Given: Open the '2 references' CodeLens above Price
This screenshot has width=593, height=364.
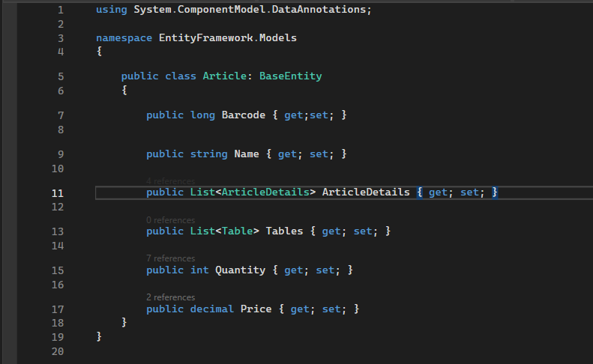Looking at the screenshot, I should click(171, 297).
